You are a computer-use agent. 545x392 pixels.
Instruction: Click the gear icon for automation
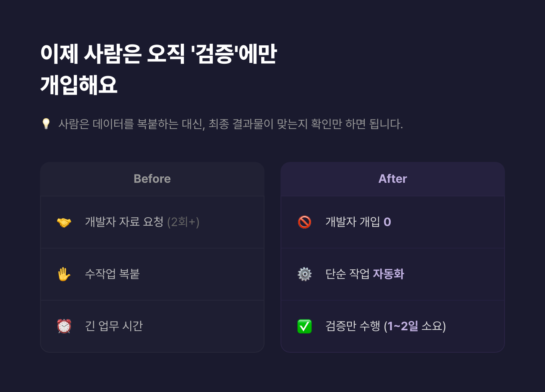305,274
